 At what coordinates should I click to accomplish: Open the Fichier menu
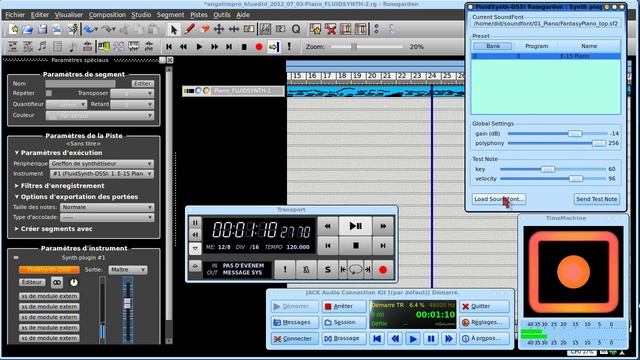[x=15, y=15]
